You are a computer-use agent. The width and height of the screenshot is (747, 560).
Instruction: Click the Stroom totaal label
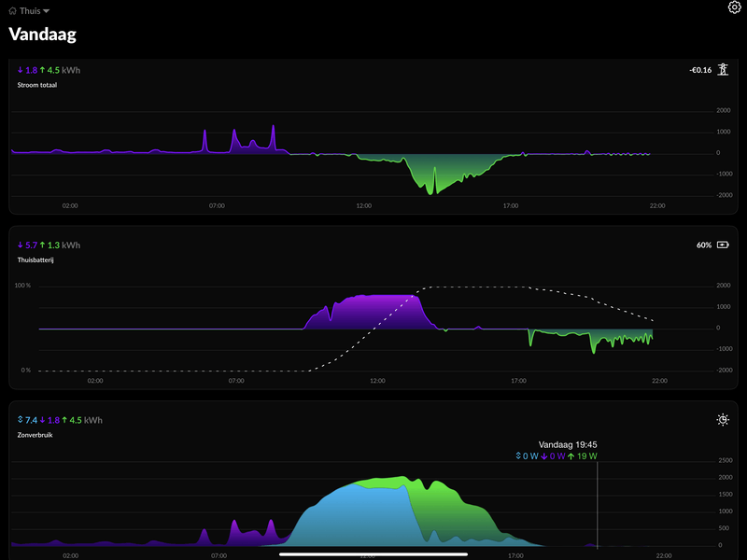(x=37, y=85)
